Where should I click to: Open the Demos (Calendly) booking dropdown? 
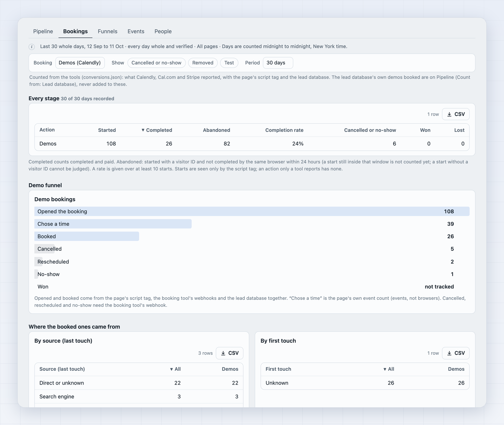click(80, 63)
